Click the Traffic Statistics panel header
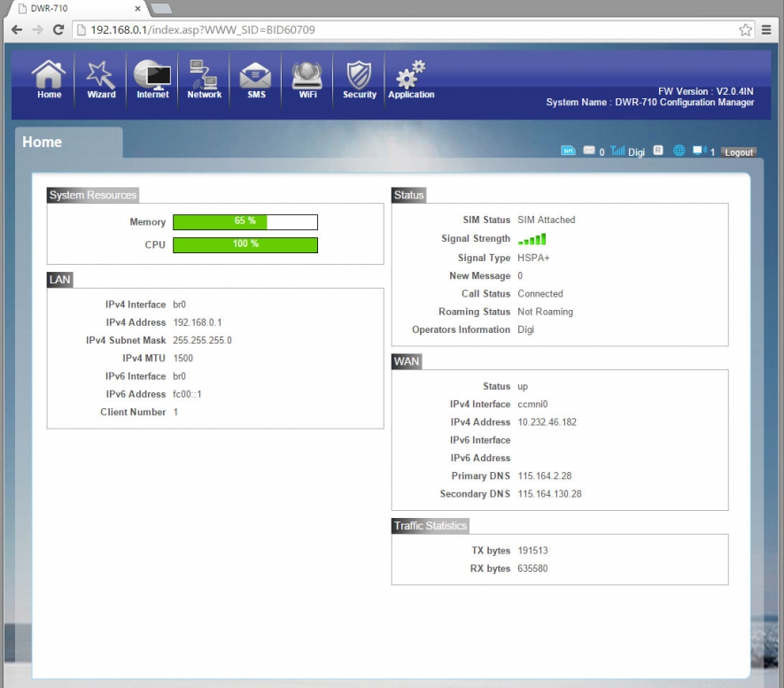784x688 pixels. pyautogui.click(x=430, y=526)
